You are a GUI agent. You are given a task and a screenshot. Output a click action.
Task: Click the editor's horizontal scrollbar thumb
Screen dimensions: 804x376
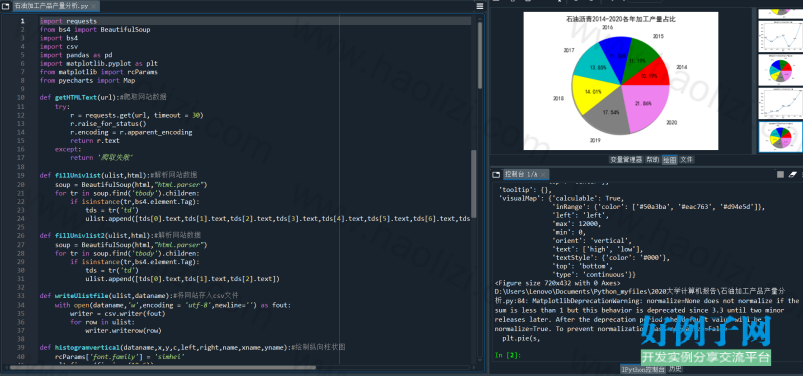pyautogui.click(x=163, y=367)
